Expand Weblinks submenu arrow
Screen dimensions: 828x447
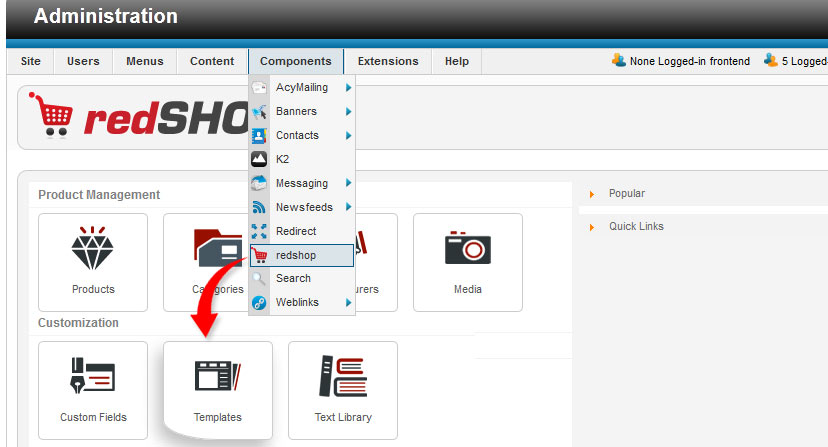(x=349, y=303)
